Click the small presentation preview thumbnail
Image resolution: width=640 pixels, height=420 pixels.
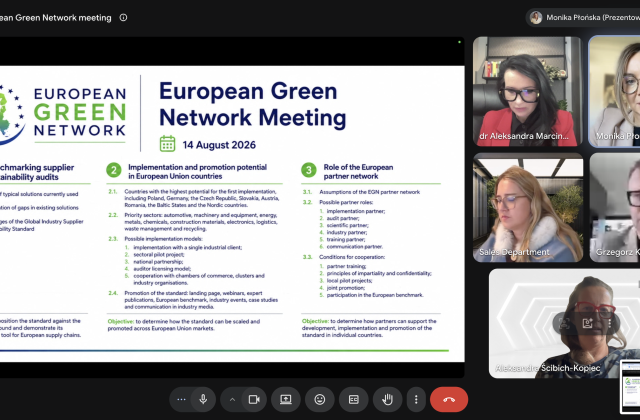click(x=630, y=387)
